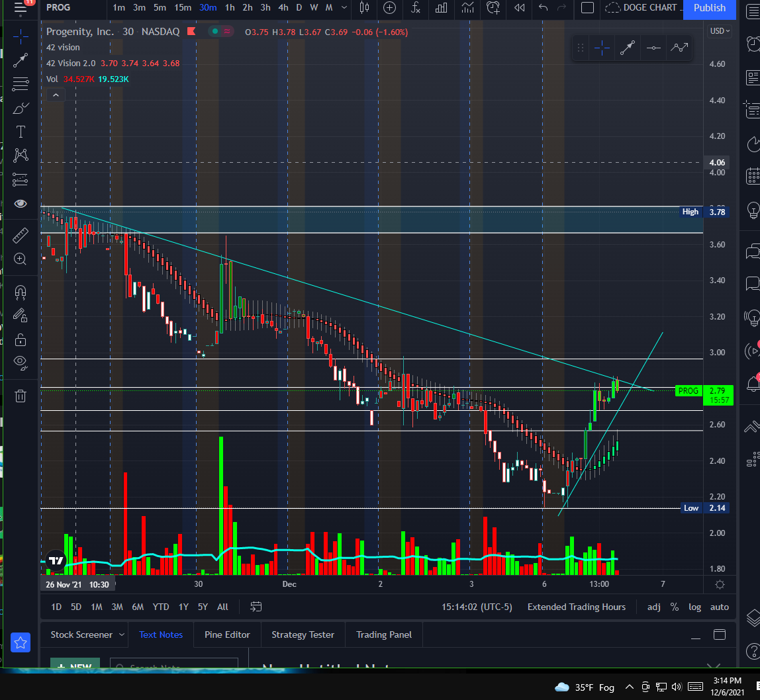Redo the last chart action
760x700 pixels.
click(x=562, y=8)
